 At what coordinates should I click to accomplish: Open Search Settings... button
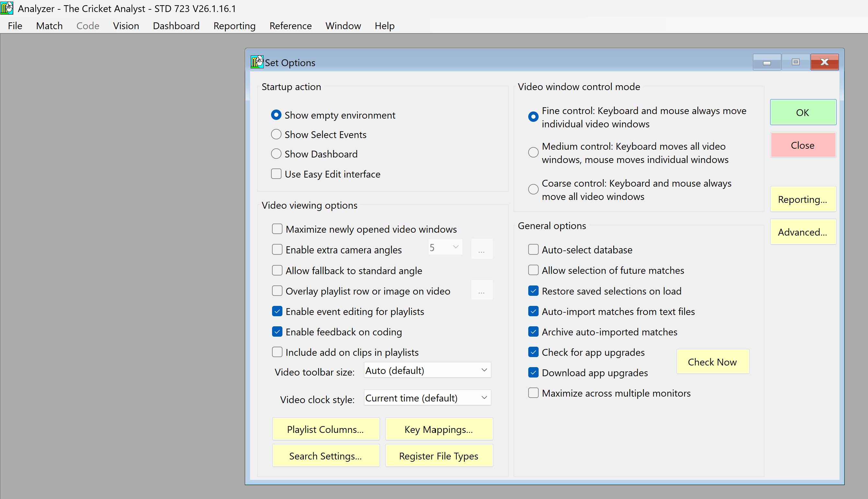click(x=326, y=456)
